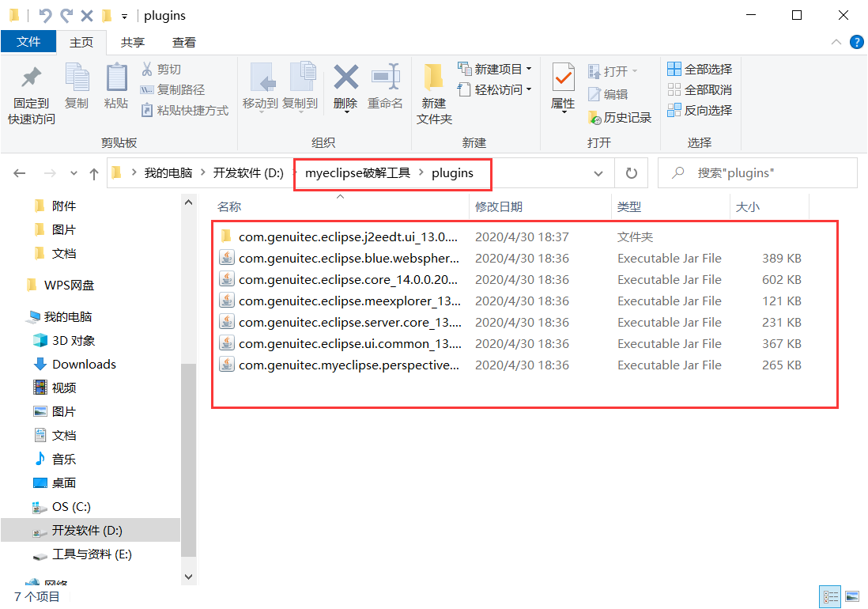
Task: Click the Delete (删除) X icon
Action: [x=346, y=77]
